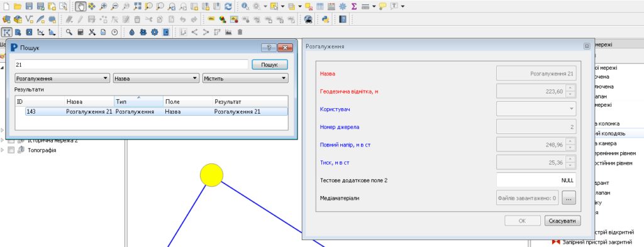Sort results by the Тип column header
644x247 pixels.
pyautogui.click(x=138, y=101)
